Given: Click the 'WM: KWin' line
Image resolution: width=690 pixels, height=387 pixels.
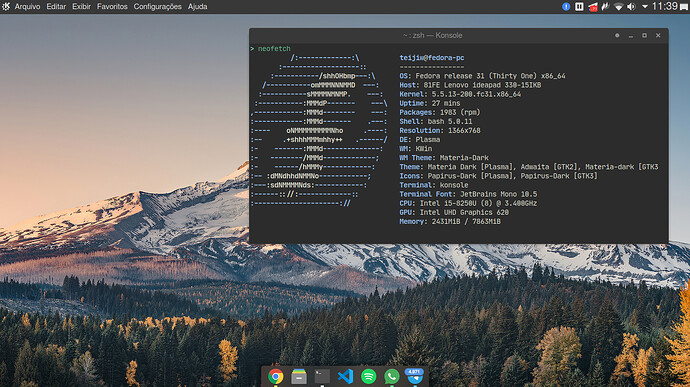Looking at the screenshot, I should coord(416,149).
